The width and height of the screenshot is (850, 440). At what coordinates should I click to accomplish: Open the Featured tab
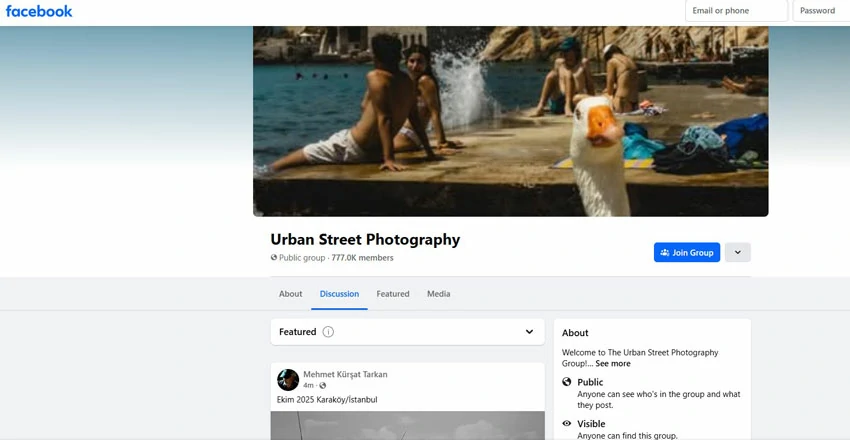[x=393, y=294]
